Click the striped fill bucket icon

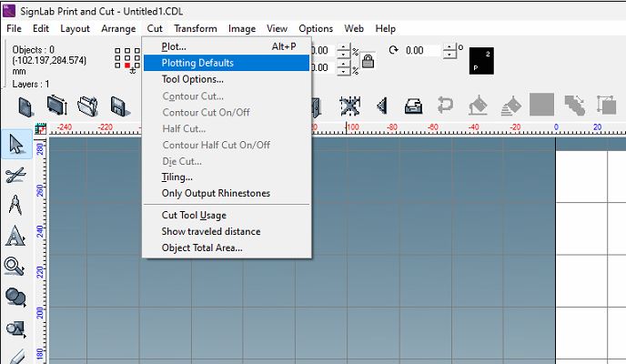coord(510,106)
